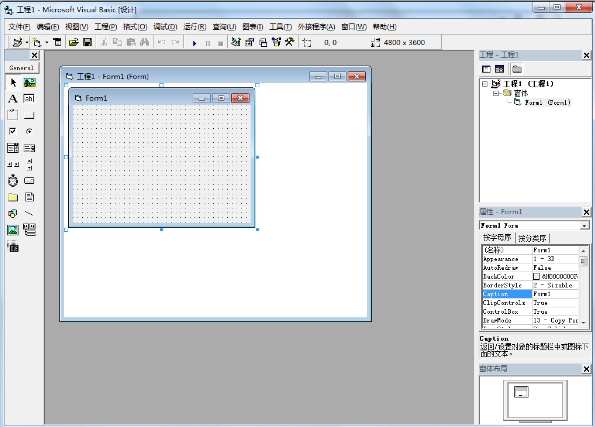
Task: Select the ComboBox control tool
Action: tap(13, 148)
